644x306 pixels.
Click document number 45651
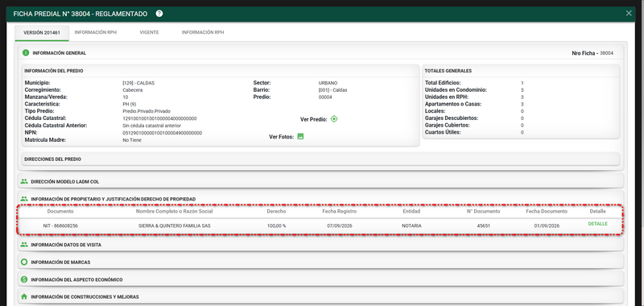[484, 226]
